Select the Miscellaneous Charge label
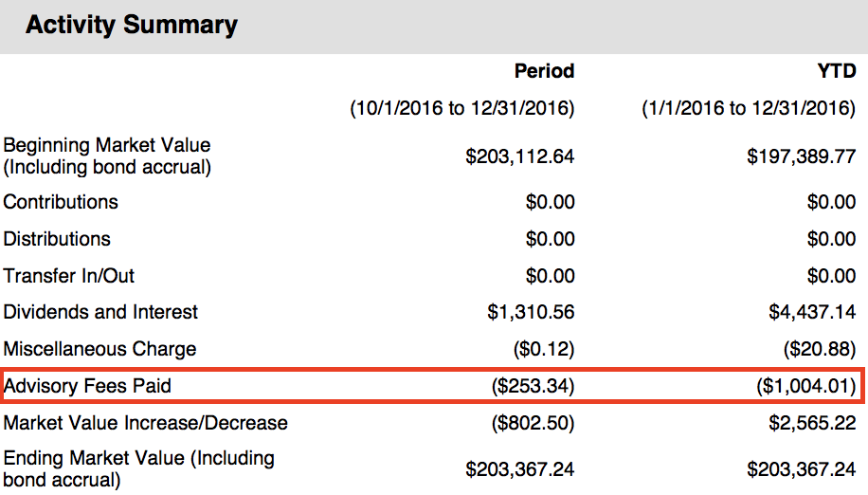This screenshot has height=495, width=868. tap(99, 349)
